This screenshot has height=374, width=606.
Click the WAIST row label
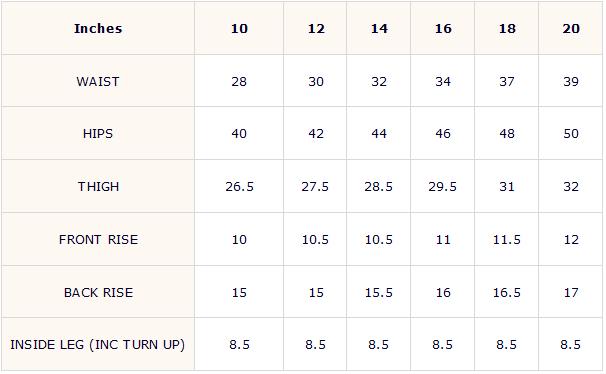[x=98, y=82]
